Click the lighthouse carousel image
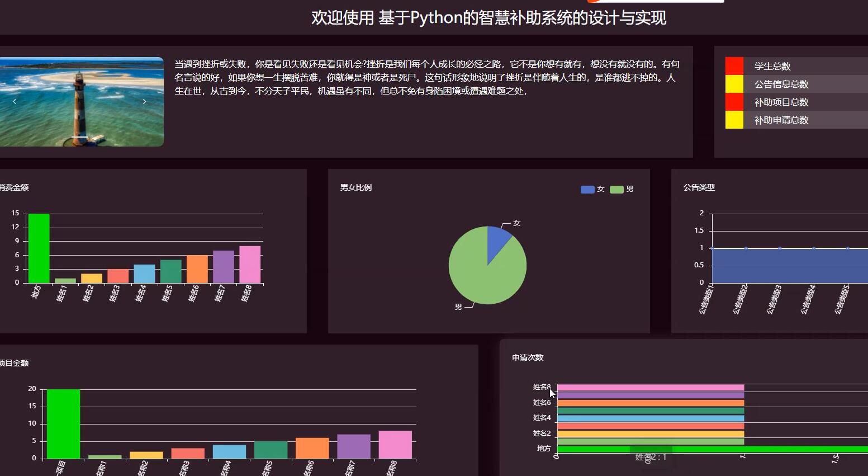The height and width of the screenshot is (476, 868). (81, 101)
